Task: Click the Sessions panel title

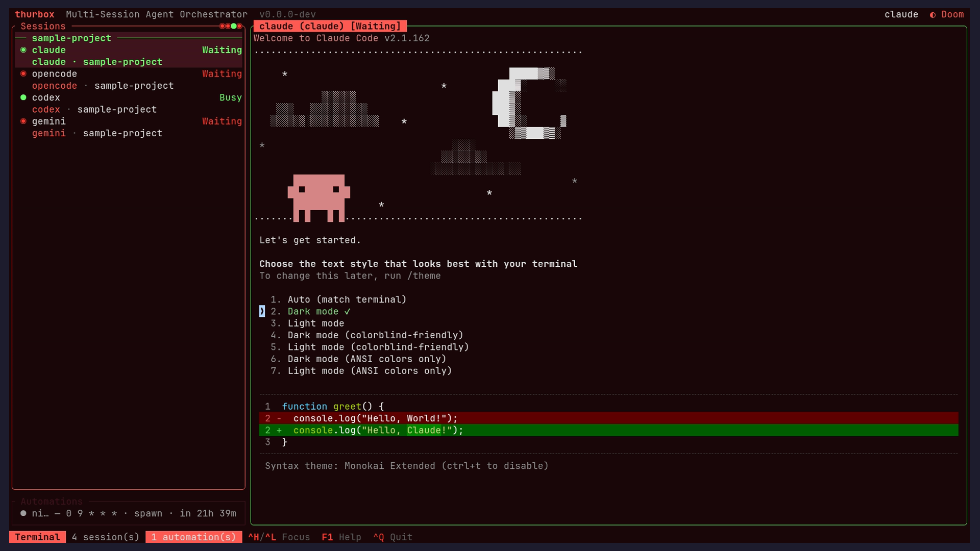Action: (43, 26)
